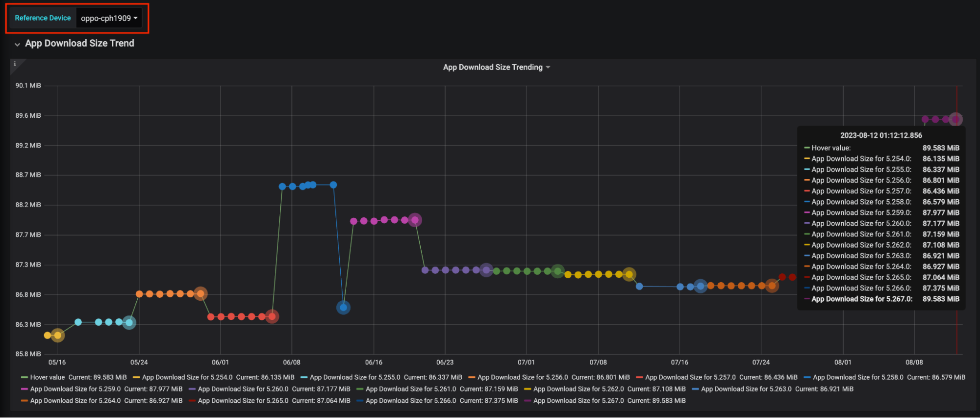Select 5.263.0 entry in the bottom legend

point(746,389)
